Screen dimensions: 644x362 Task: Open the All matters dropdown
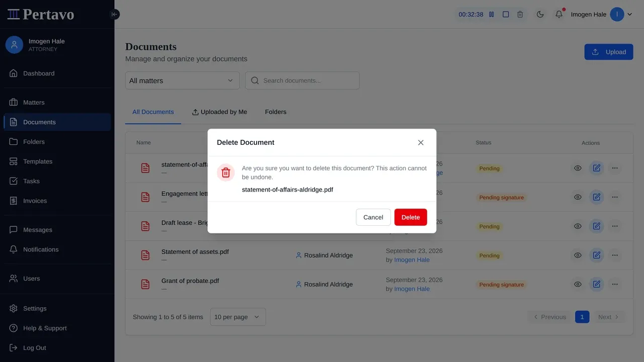(x=182, y=80)
